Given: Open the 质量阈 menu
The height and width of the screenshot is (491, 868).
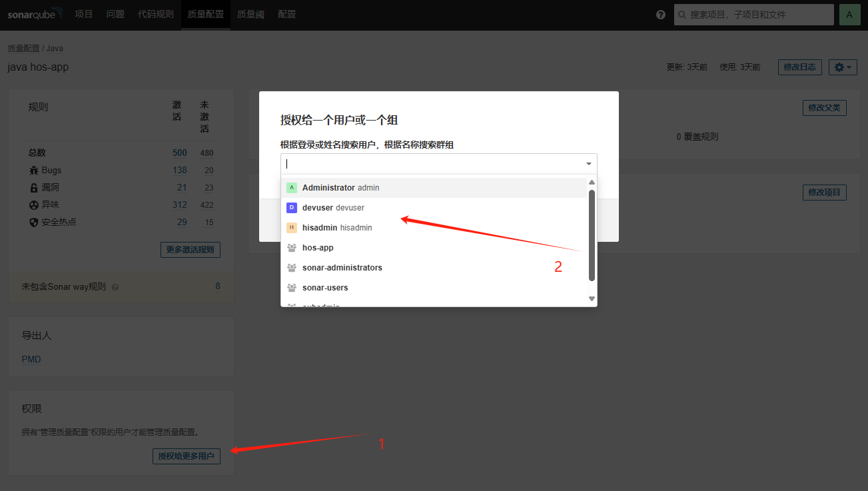Looking at the screenshot, I should pyautogui.click(x=250, y=14).
